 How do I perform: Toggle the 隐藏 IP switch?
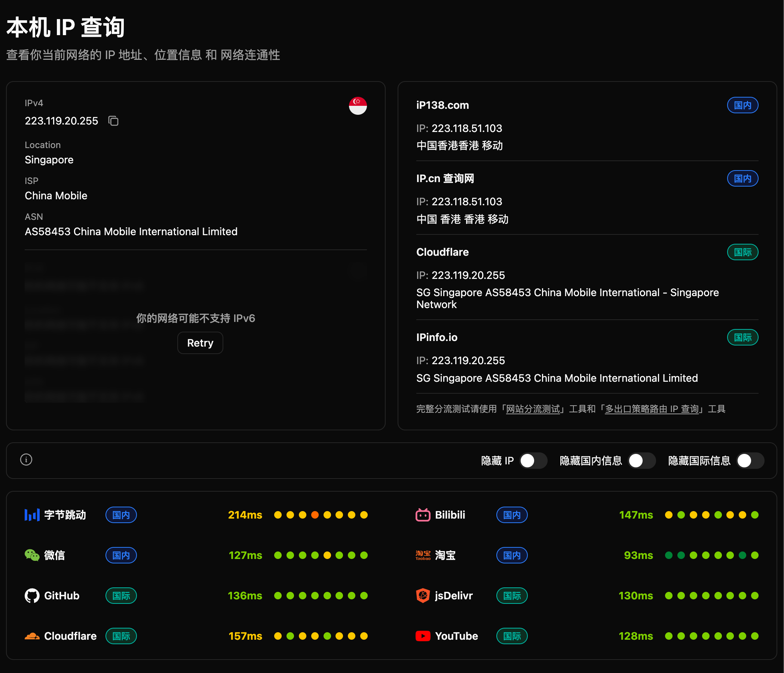pos(533,460)
